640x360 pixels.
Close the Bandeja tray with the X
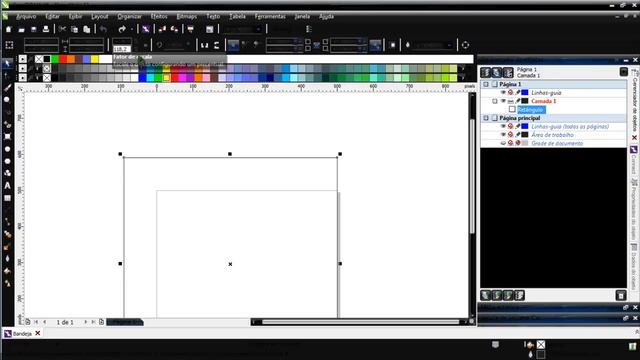click(38, 333)
